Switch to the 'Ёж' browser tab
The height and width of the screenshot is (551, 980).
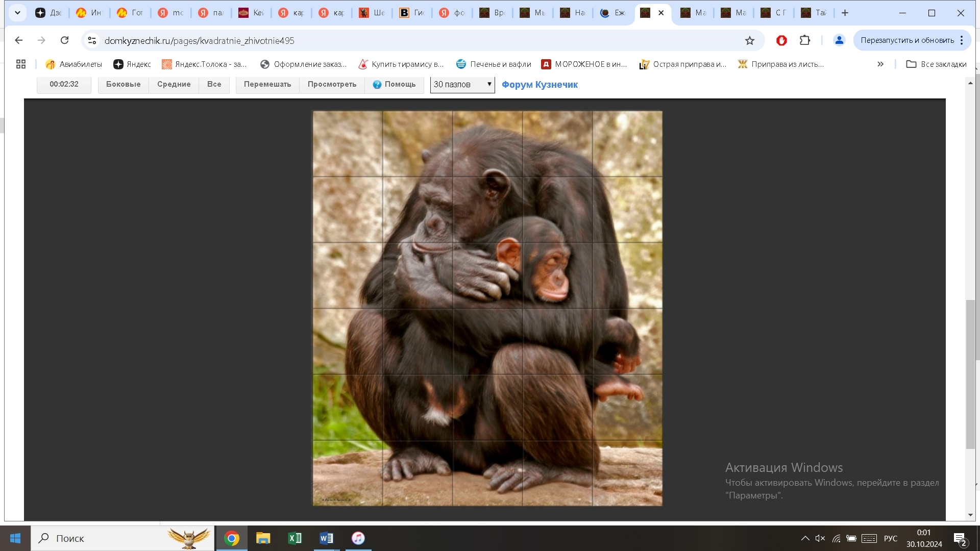612,13
